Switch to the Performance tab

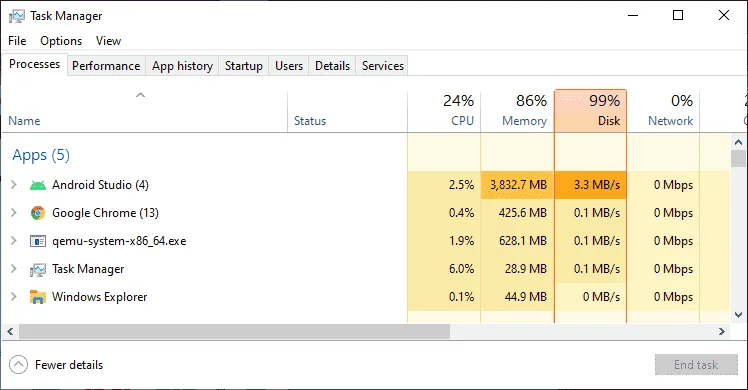tap(106, 66)
